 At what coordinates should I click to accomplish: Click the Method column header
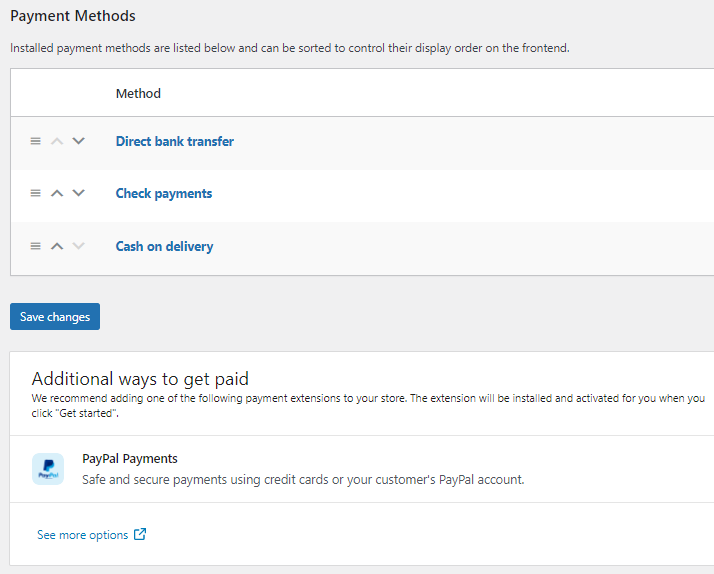pyautogui.click(x=138, y=93)
